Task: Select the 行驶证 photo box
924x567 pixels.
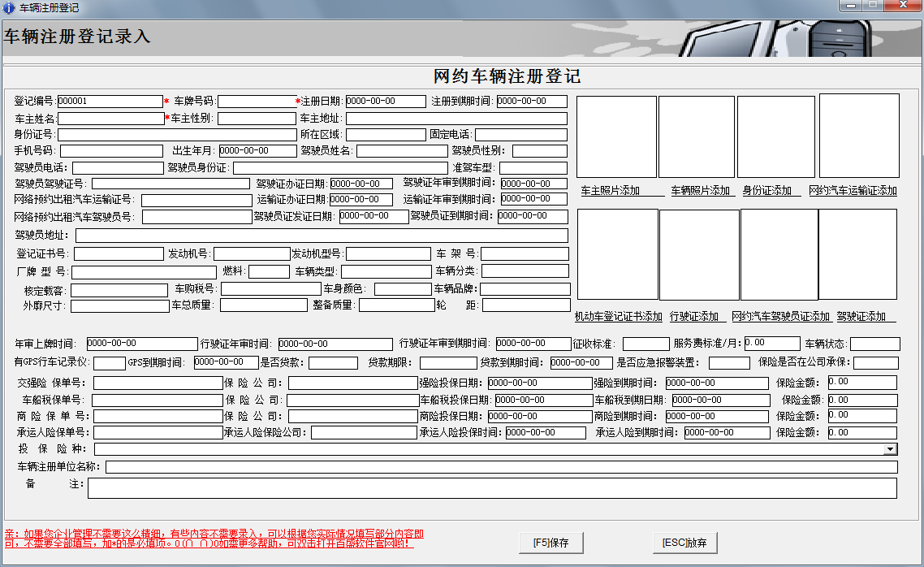Action: [x=699, y=254]
